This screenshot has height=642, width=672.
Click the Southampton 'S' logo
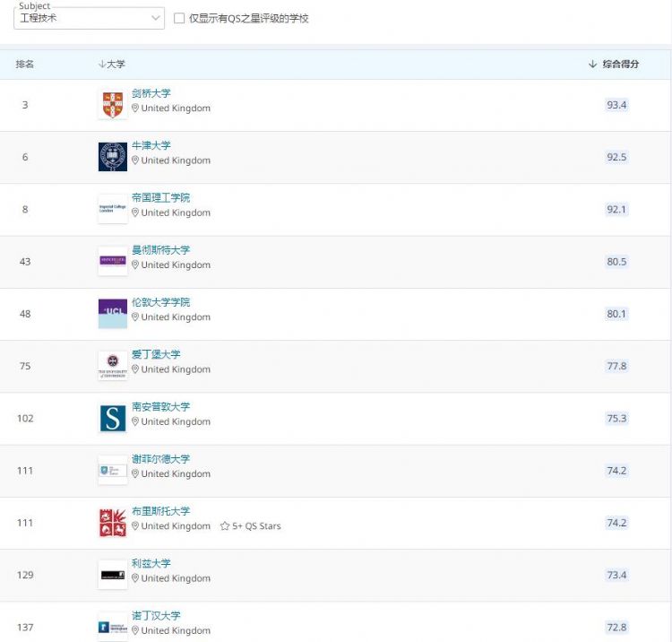pyautogui.click(x=112, y=418)
